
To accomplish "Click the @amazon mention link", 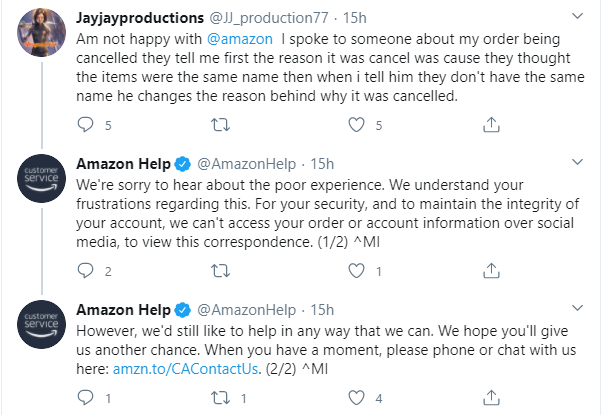I will click(238, 41).
